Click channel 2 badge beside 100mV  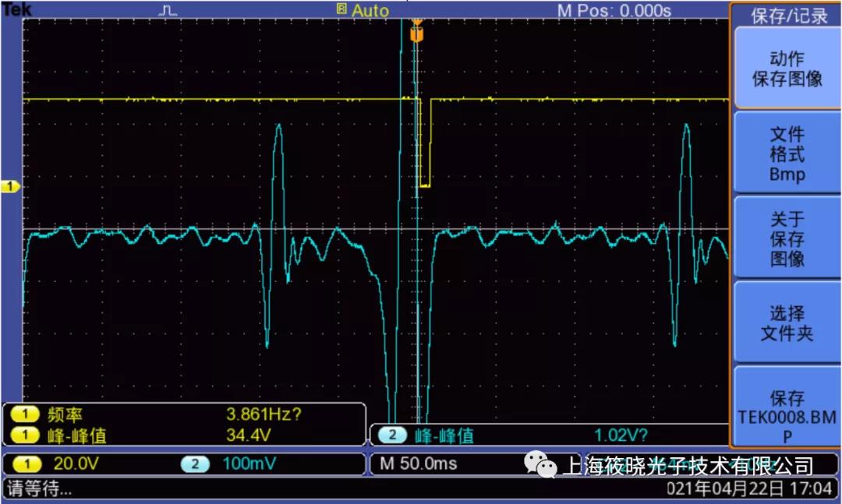195,464
